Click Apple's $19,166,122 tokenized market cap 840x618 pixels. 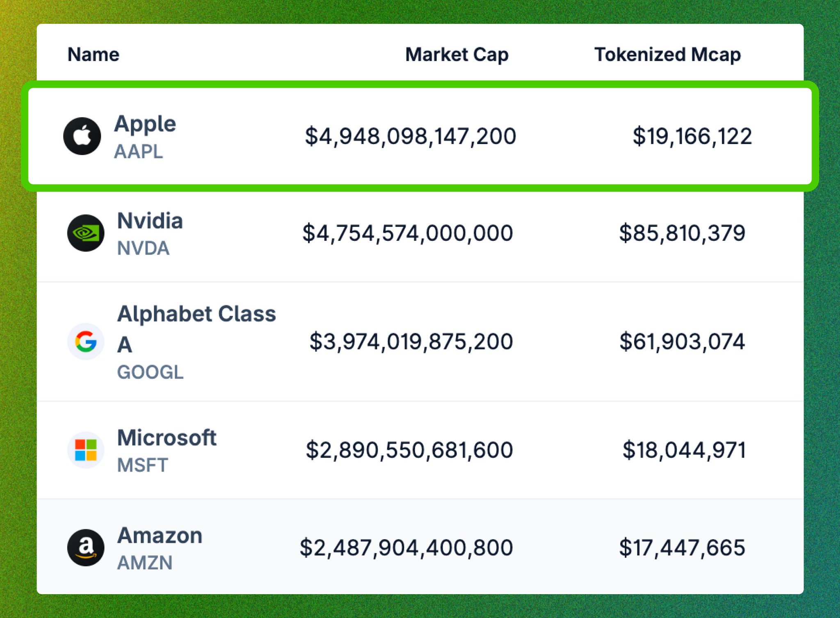coord(692,137)
